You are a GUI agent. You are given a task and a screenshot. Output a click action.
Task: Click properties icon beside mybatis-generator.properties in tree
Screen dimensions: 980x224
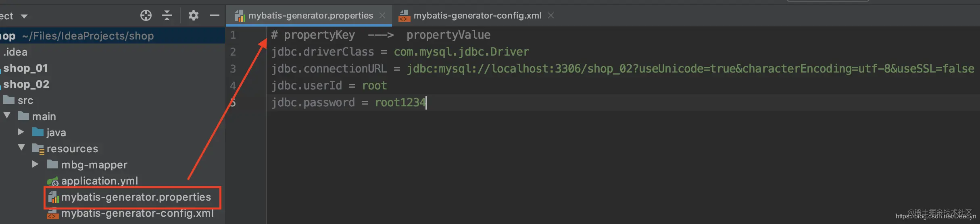pyautogui.click(x=53, y=197)
